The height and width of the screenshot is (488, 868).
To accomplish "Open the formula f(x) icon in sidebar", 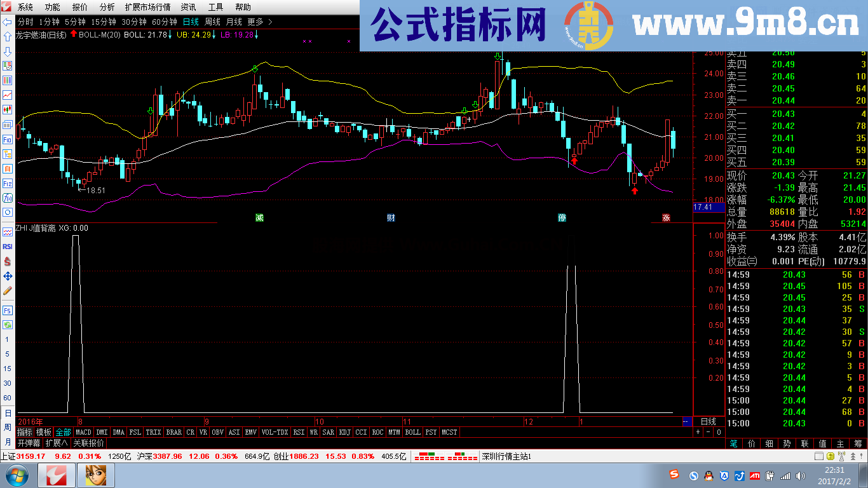I will 8,198.
